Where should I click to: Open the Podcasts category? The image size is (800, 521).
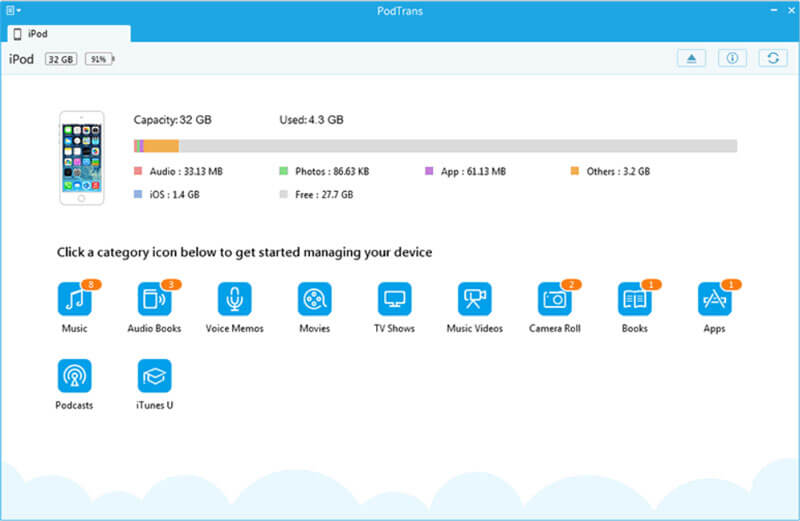click(74, 376)
